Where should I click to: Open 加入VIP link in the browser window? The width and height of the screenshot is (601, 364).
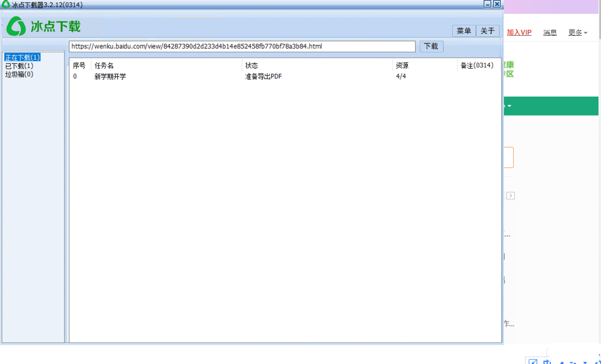519,32
